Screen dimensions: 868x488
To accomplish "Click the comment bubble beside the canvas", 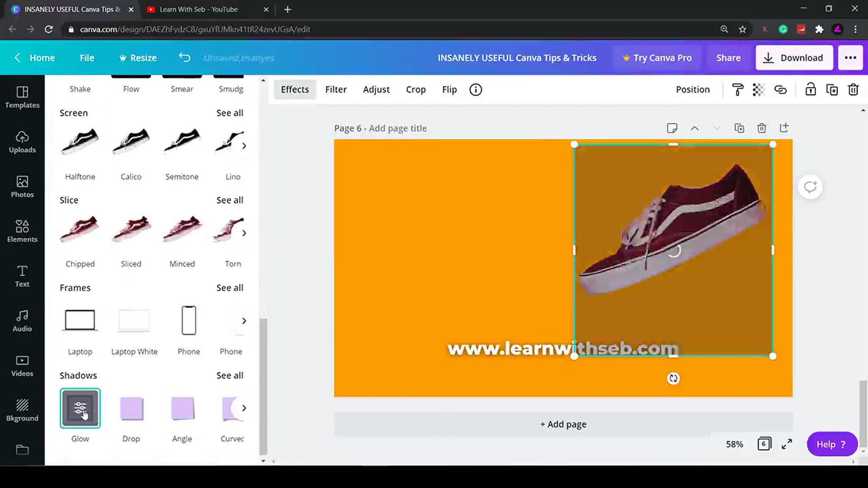I will tap(810, 187).
